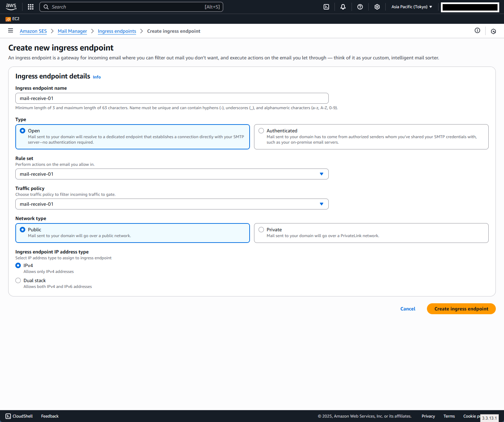The image size is (504, 422).
Task: Toggle the side navigation hamburger menu
Action: pyautogui.click(x=11, y=31)
